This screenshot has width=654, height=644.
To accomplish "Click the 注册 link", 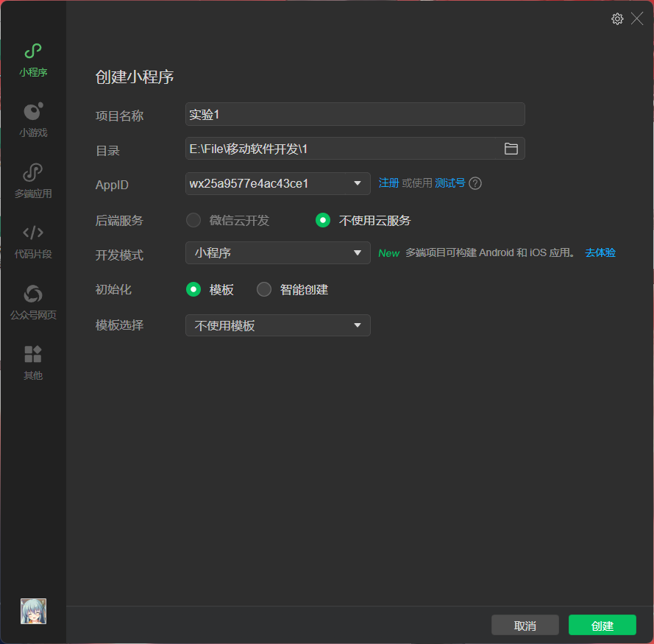I will coord(388,183).
